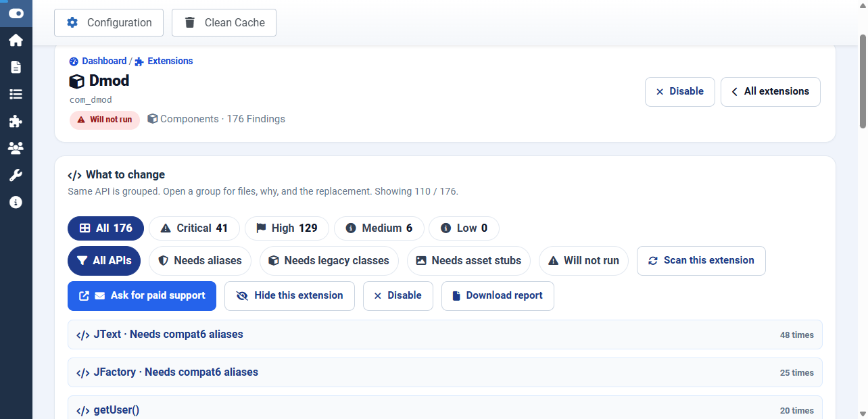Click the sidebar toggle icon at top
The height and width of the screenshot is (419, 868).
click(x=16, y=13)
